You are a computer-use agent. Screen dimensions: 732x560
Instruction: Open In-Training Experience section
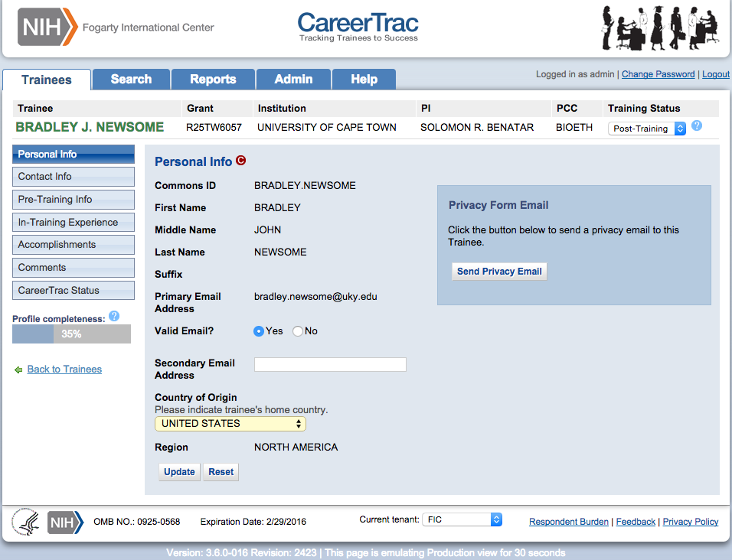[x=74, y=223]
